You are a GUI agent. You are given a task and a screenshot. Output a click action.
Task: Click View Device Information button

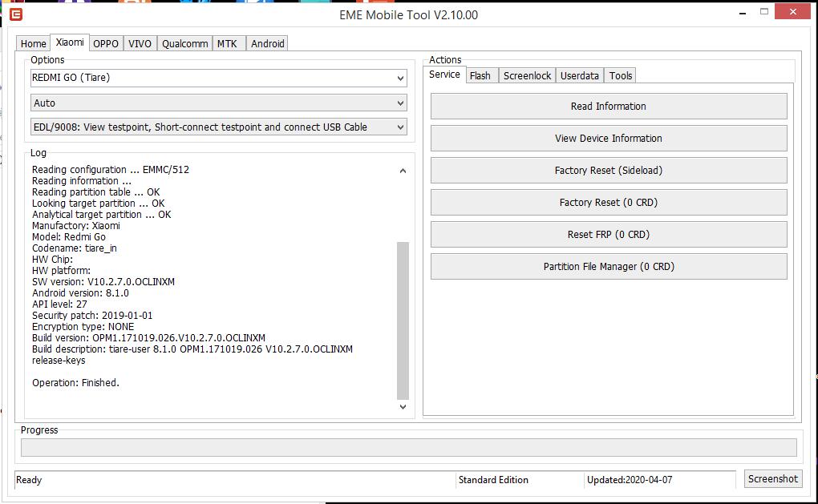609,139
